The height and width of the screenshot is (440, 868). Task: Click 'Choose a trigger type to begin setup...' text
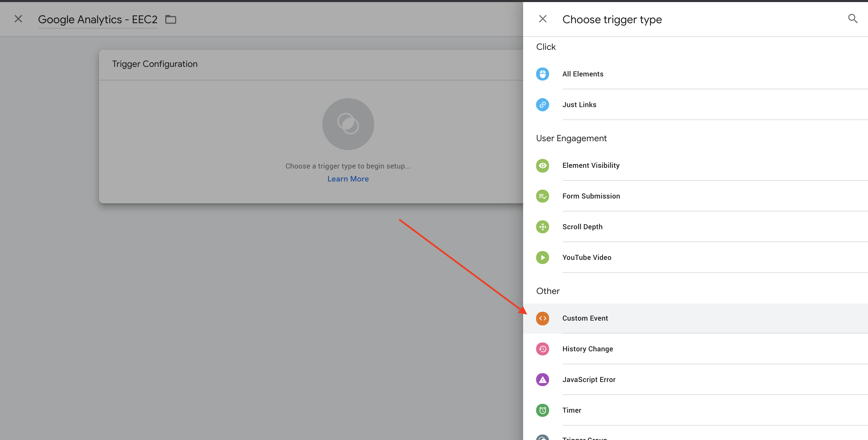[348, 166]
